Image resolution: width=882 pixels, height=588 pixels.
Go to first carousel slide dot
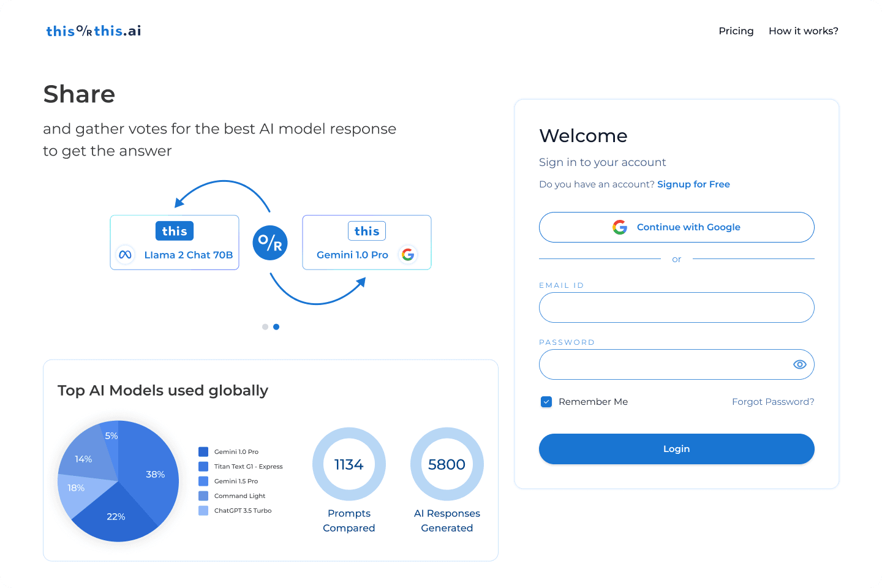click(x=265, y=327)
